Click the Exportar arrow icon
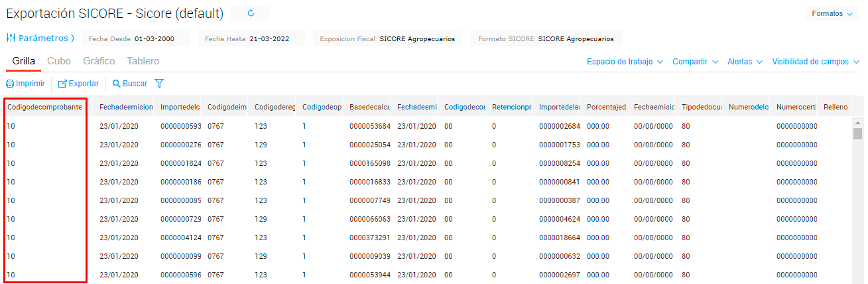Screen dimensions: 868x284 click(63, 84)
